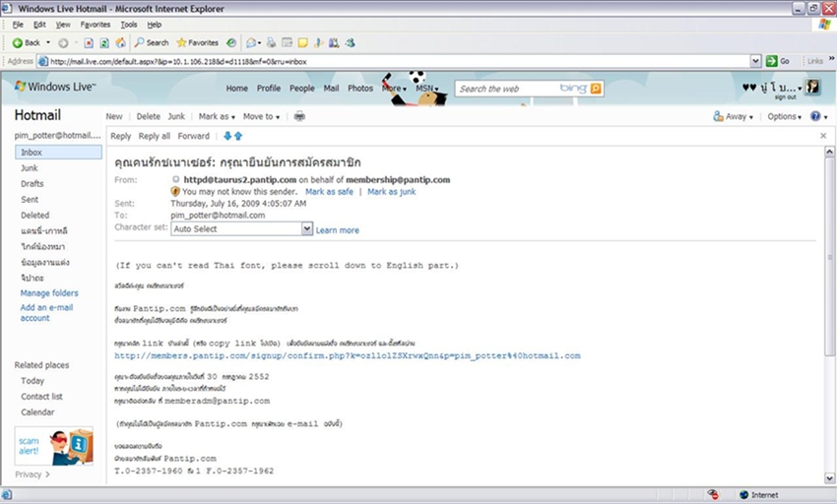Image resolution: width=837 pixels, height=504 pixels.
Task: Open the Favorites star button
Action: click(x=198, y=42)
